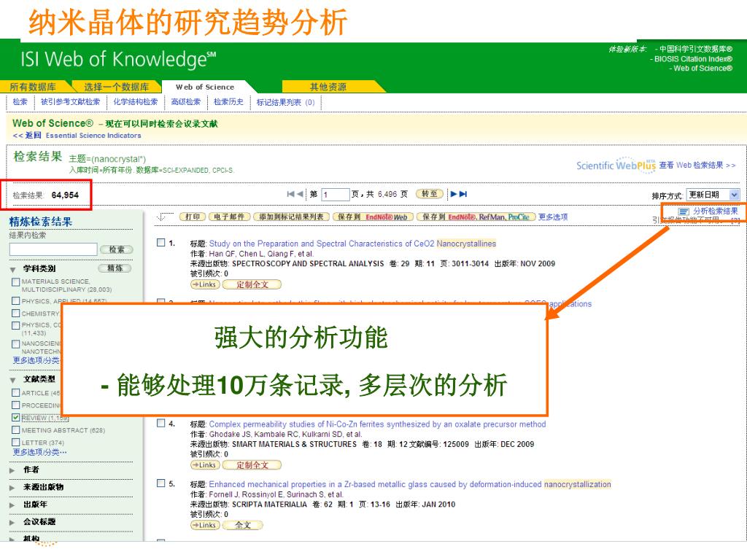Open the Ni-Co-Zn ferrites permeability title
Image resolution: width=747 pixels, height=560 pixels.
click(377, 424)
